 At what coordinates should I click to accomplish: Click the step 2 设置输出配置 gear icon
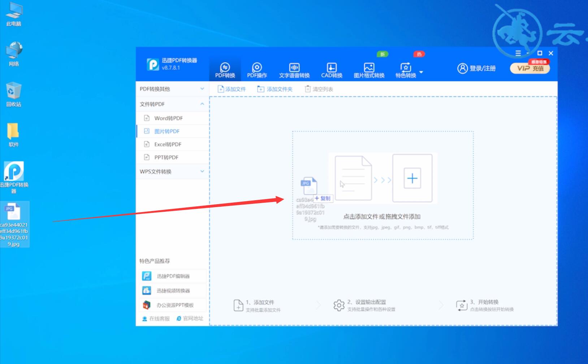(339, 306)
